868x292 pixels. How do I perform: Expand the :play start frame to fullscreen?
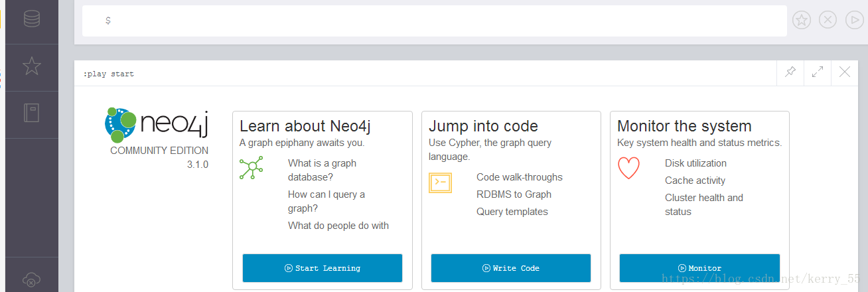[818, 72]
